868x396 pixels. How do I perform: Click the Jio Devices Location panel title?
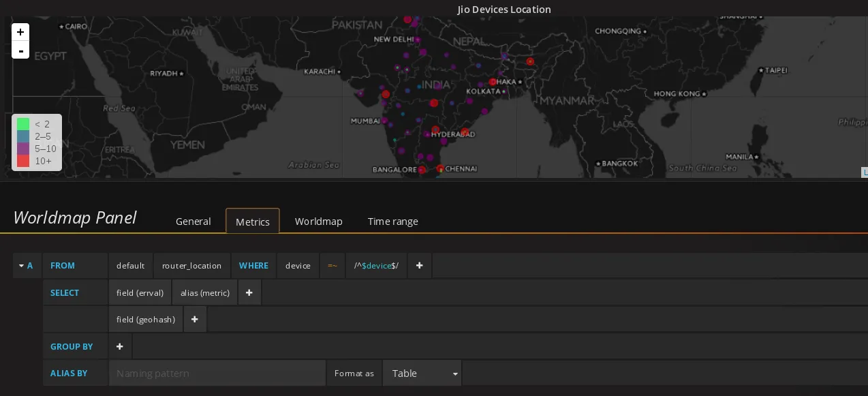coord(504,9)
